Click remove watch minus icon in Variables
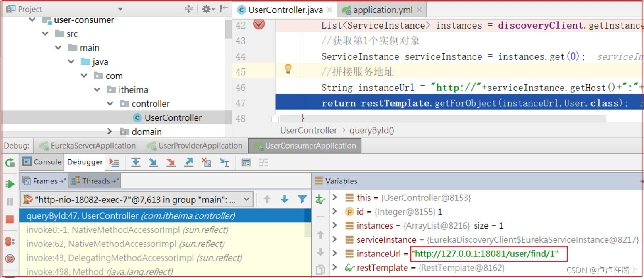The width and height of the screenshot is (644, 278). tap(320, 217)
